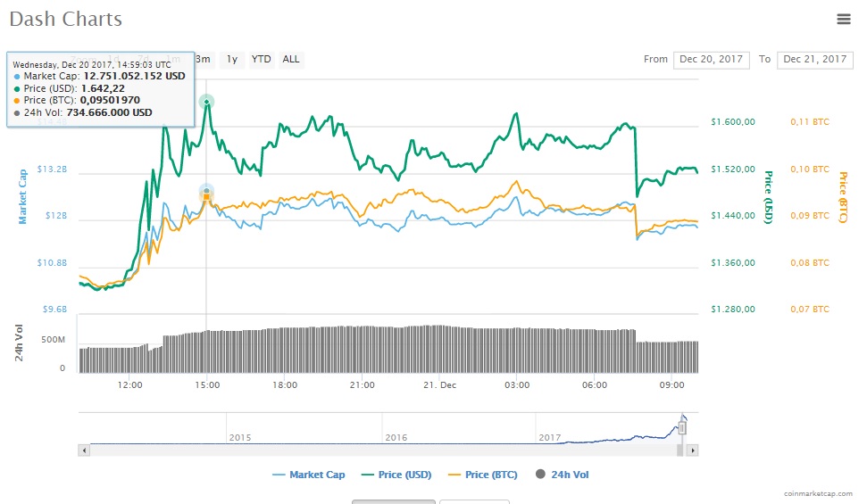Image resolution: width=867 pixels, height=504 pixels.
Task: Click the $1.360,00 price axis label
Action: tap(733, 263)
